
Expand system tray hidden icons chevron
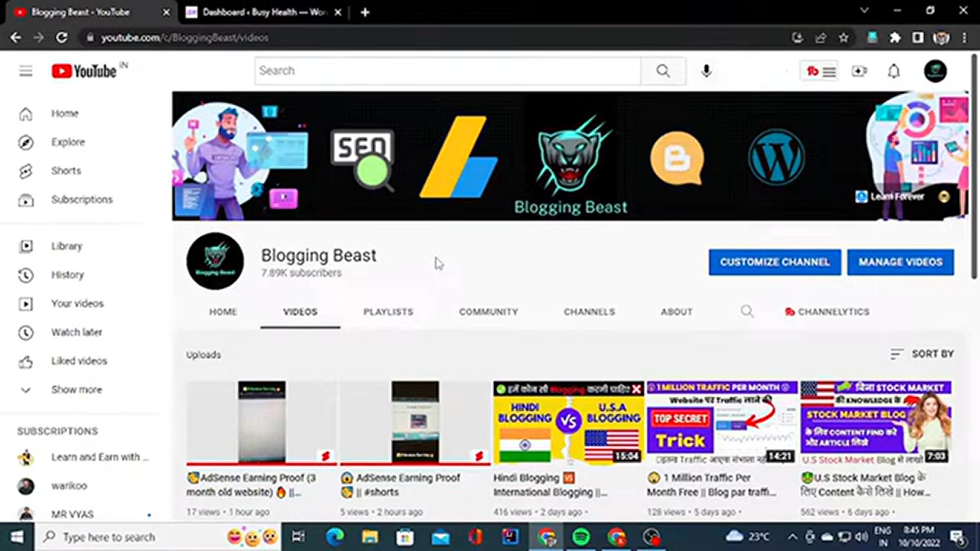click(792, 536)
